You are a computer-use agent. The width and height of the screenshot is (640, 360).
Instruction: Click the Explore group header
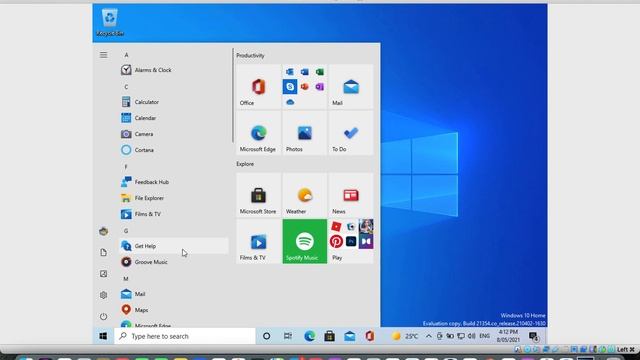click(245, 164)
